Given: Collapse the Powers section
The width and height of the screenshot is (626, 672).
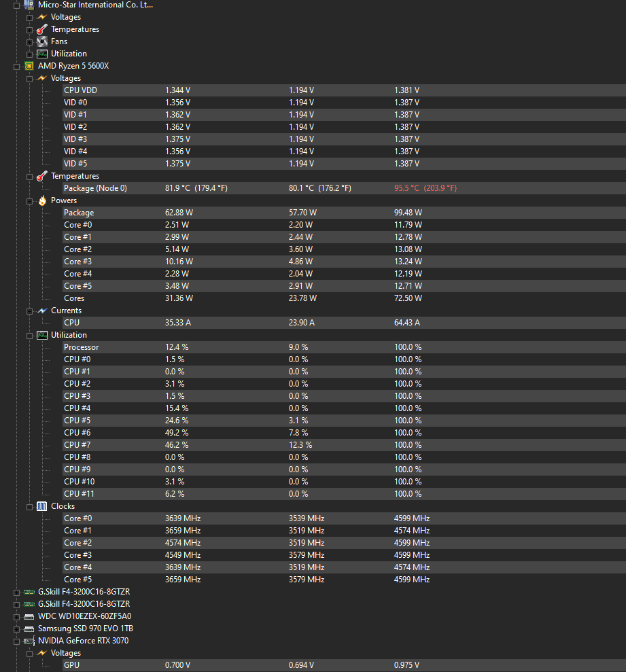Looking at the screenshot, I should [x=30, y=201].
